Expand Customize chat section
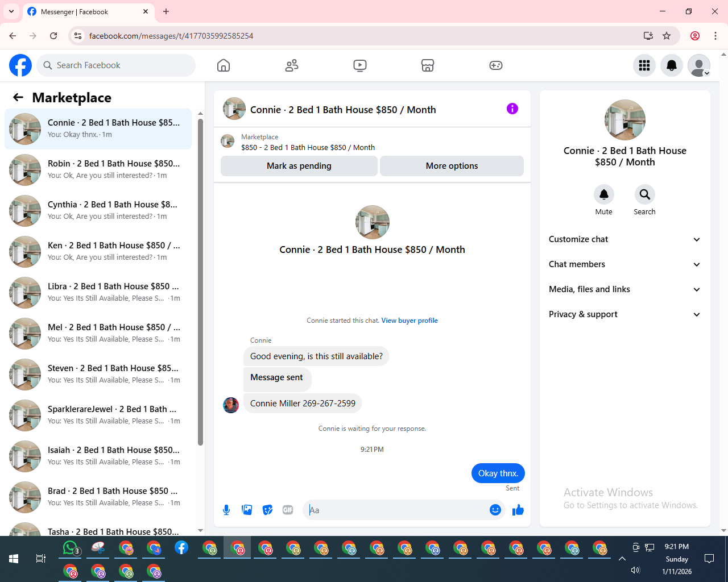The image size is (728, 582). [x=624, y=239]
